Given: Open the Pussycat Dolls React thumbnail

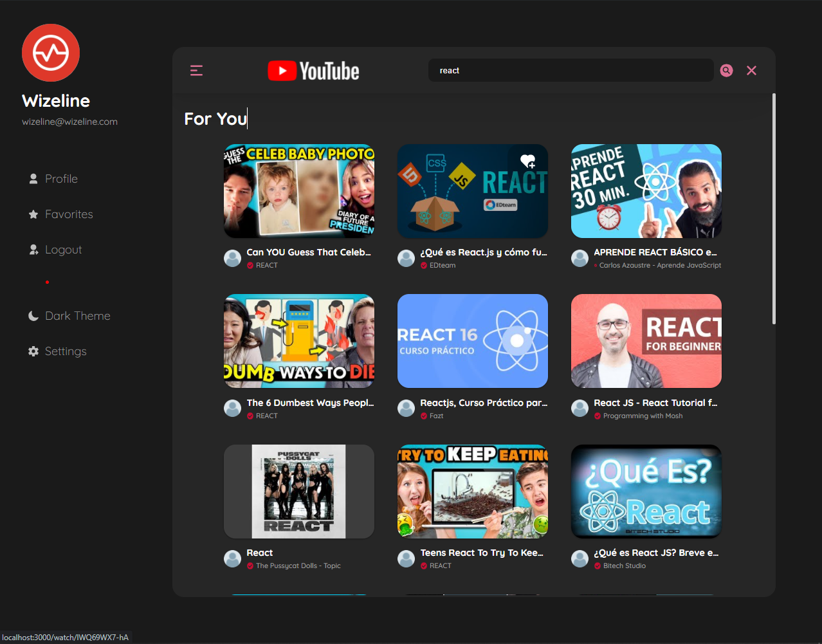Looking at the screenshot, I should [299, 492].
